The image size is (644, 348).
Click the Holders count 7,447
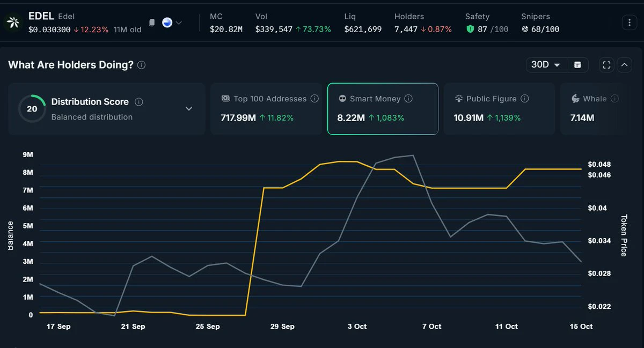(406, 29)
